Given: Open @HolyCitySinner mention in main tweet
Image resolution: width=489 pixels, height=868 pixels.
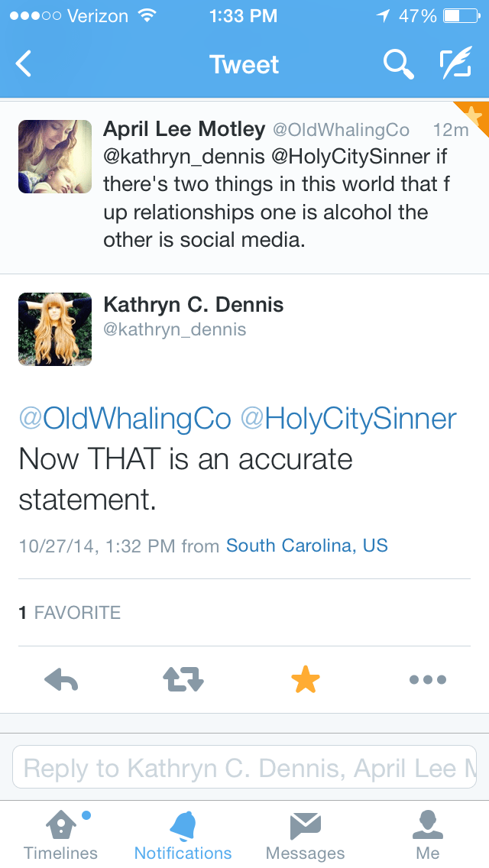Looking at the screenshot, I should click(348, 418).
